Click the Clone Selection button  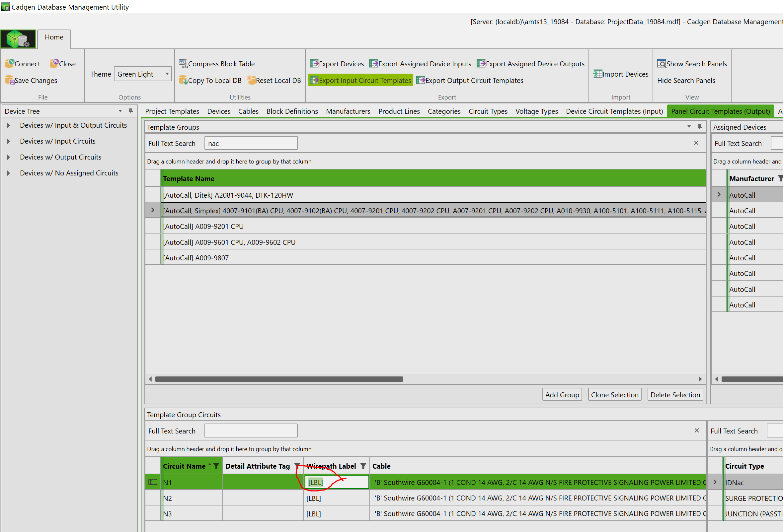614,395
